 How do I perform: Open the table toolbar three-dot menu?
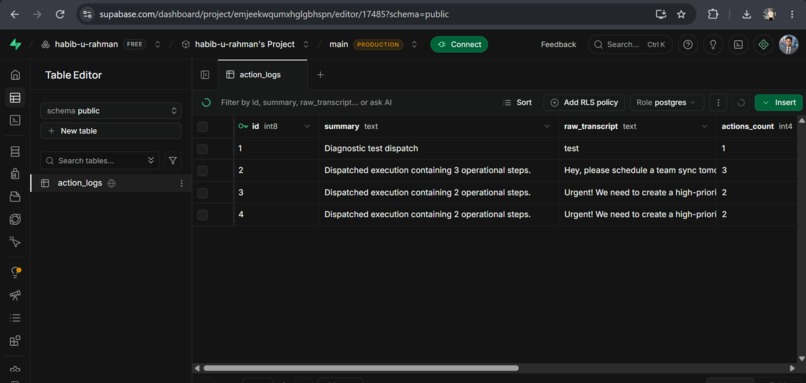point(718,103)
